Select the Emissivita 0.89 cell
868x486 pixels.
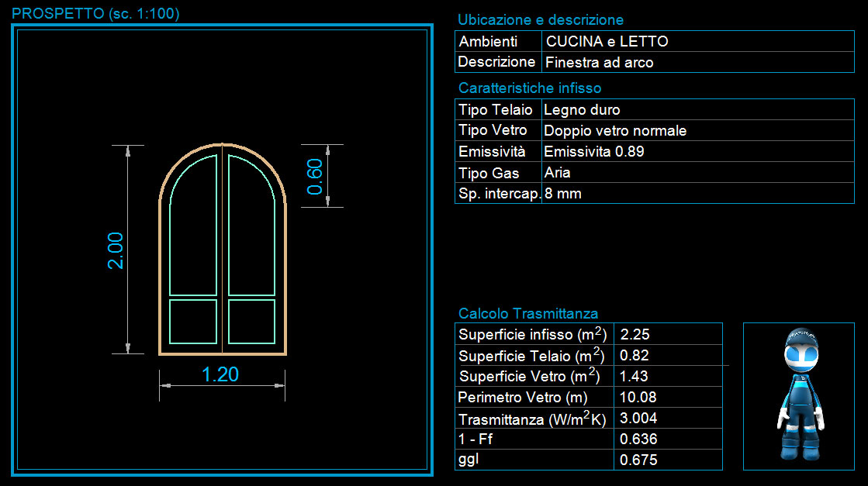(x=593, y=152)
